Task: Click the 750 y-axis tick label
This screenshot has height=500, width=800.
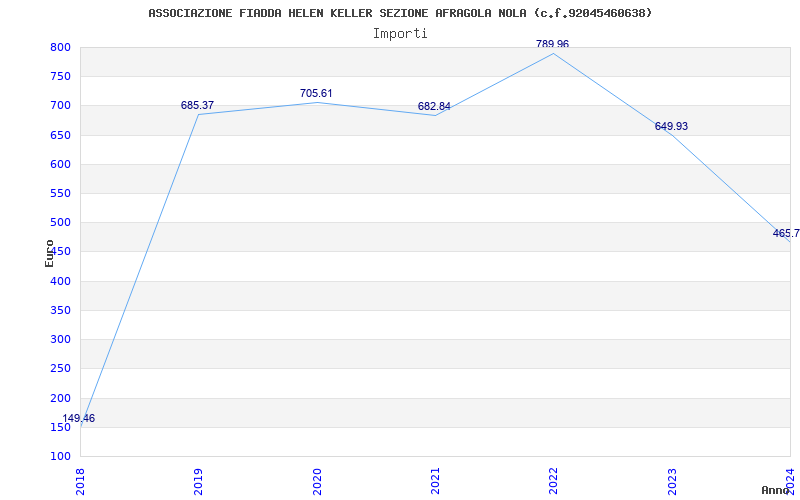Action: [x=60, y=77]
